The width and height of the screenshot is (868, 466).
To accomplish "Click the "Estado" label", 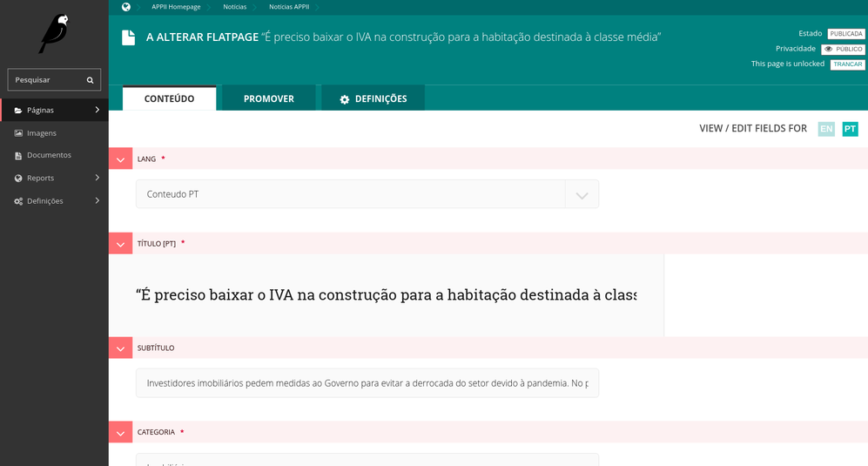I will click(811, 34).
